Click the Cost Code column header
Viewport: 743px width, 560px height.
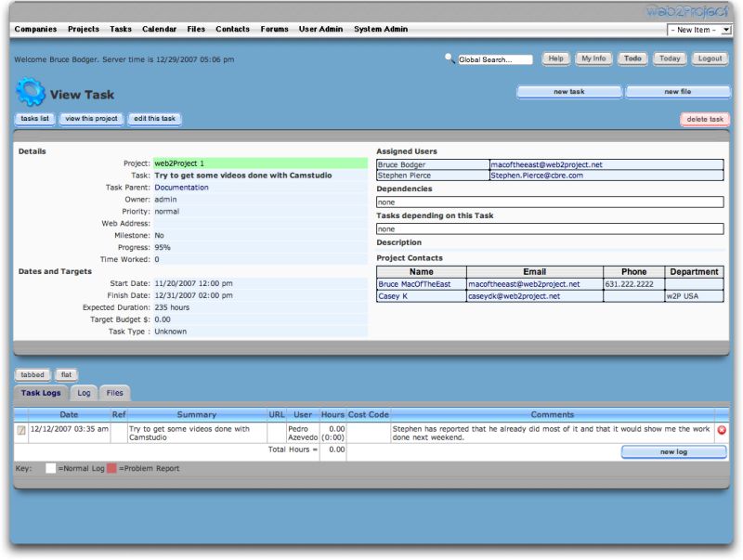tap(368, 414)
